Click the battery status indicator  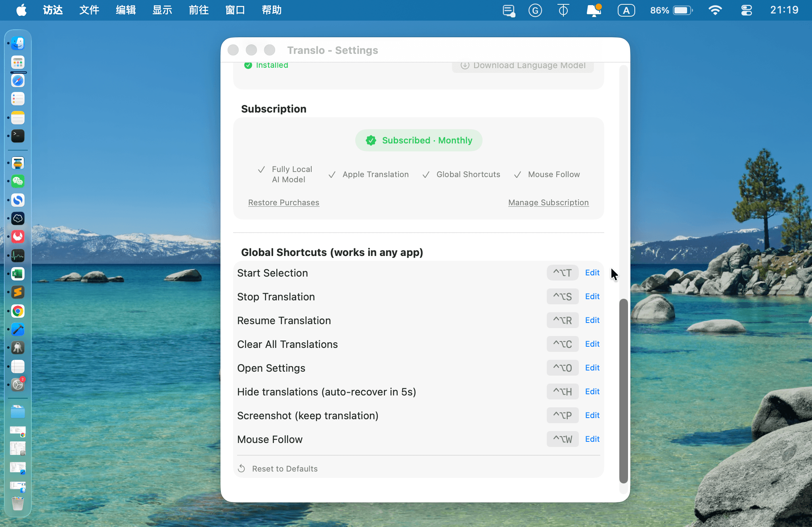(x=671, y=10)
